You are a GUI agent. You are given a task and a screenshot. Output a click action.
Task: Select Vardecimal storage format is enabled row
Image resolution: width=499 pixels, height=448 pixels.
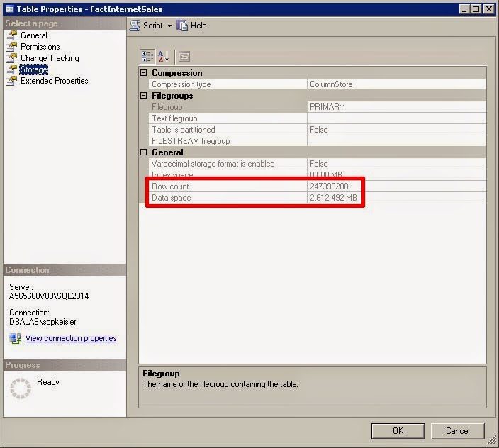point(318,164)
